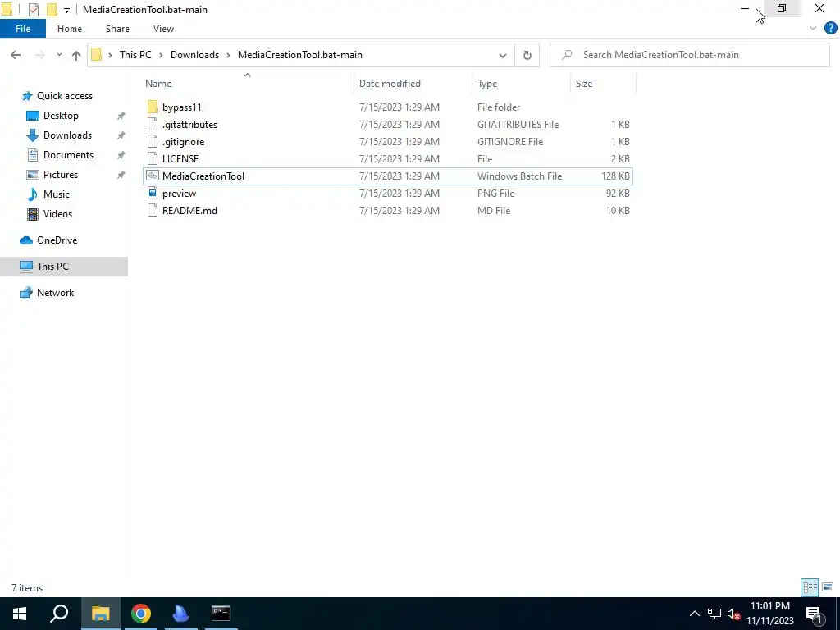Screen dimensions: 840x630
Task: Select Network in navigation pane
Action: coord(55,293)
